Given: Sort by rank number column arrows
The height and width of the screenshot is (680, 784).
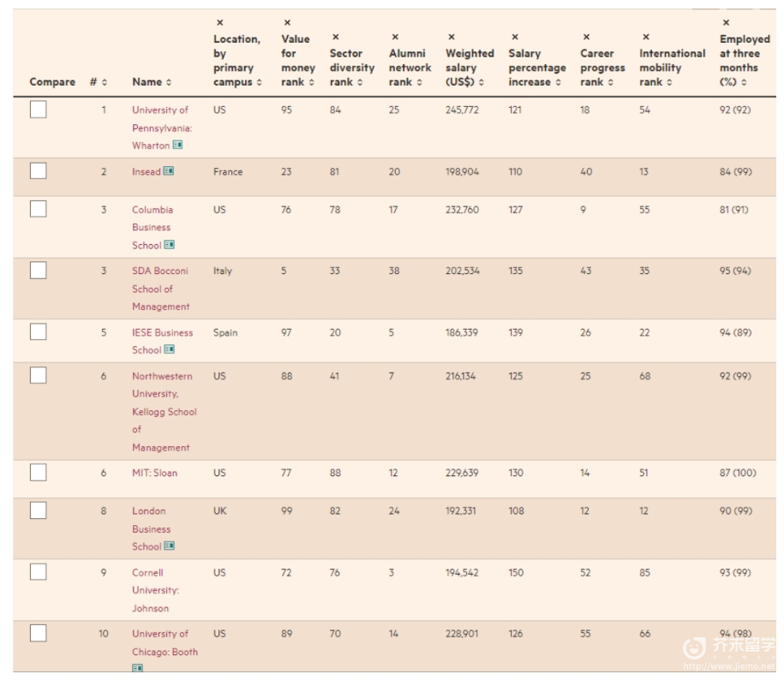Looking at the screenshot, I should pyautogui.click(x=104, y=82).
